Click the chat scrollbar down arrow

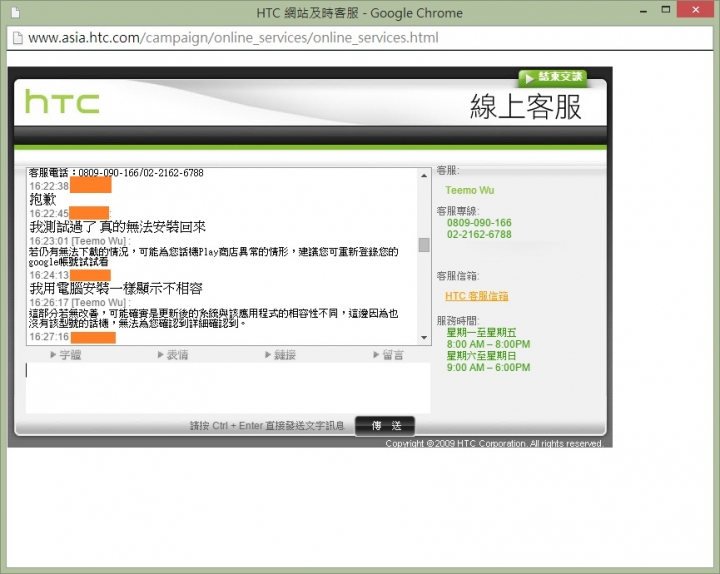click(x=424, y=338)
